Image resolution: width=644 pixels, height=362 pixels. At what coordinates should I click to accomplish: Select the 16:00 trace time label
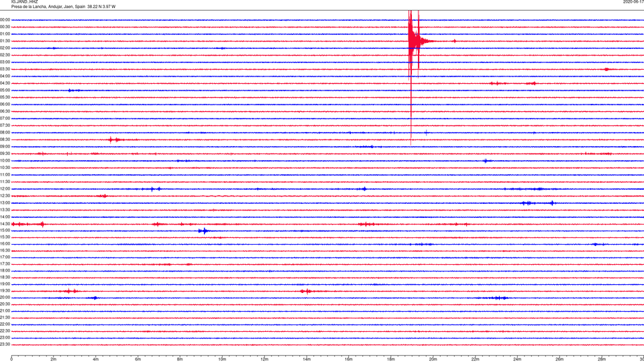tap(5, 244)
